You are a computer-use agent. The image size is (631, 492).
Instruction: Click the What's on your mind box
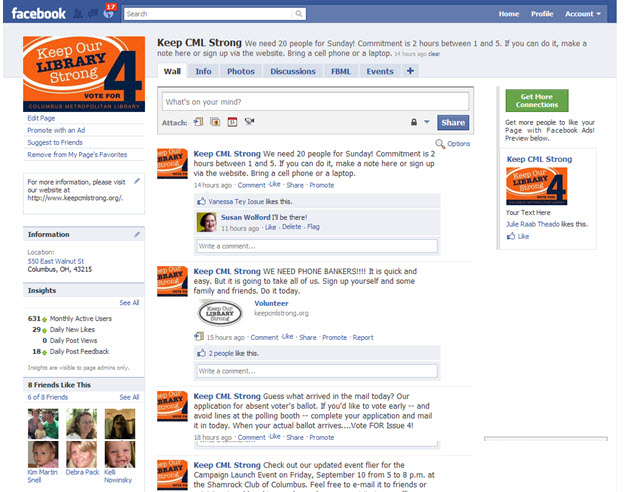pyautogui.click(x=316, y=102)
